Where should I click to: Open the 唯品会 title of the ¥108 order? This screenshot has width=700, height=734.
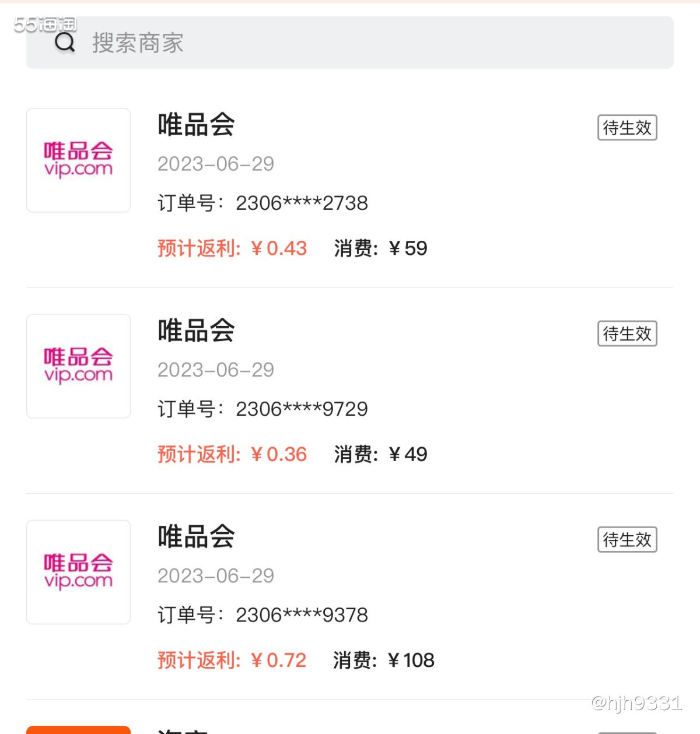pyautogui.click(x=196, y=536)
